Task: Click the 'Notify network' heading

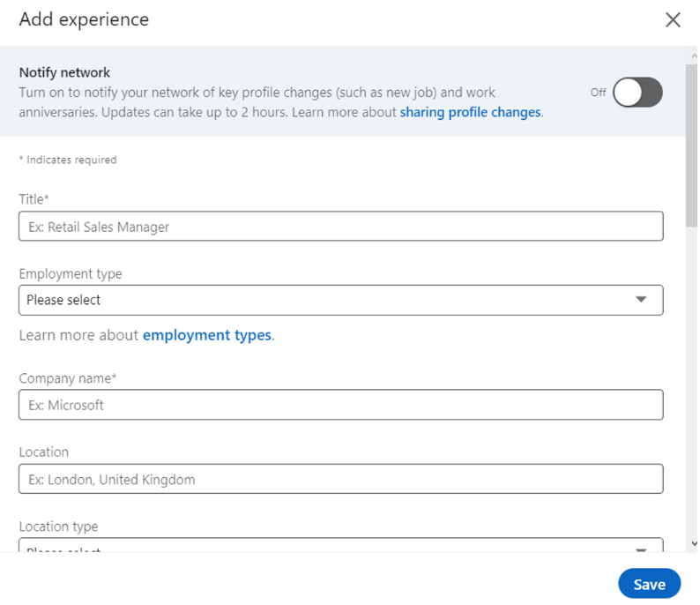Action: 64,72
